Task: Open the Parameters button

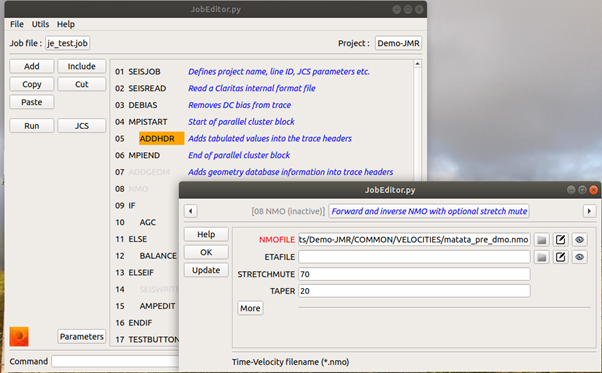Action: pyautogui.click(x=82, y=337)
